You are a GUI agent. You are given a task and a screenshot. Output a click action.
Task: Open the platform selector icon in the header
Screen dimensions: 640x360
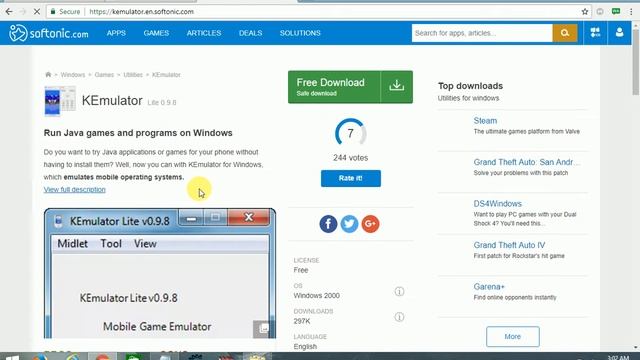[595, 33]
